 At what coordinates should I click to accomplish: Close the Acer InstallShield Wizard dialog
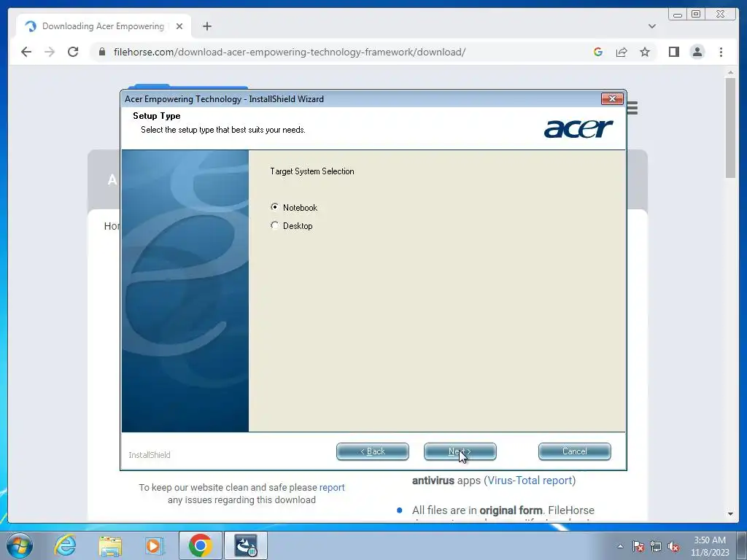click(x=612, y=98)
